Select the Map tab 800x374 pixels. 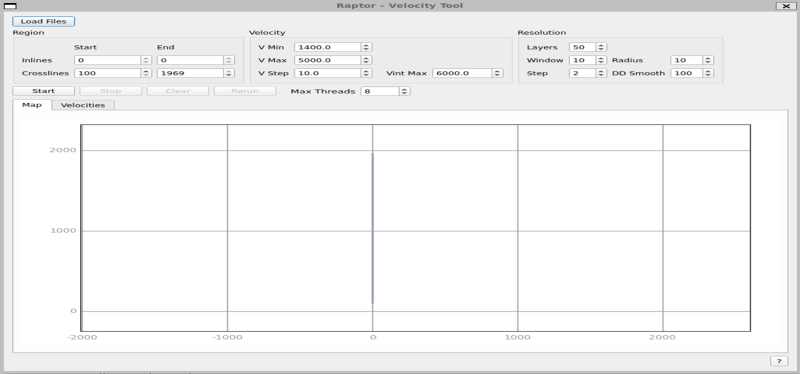(32, 105)
